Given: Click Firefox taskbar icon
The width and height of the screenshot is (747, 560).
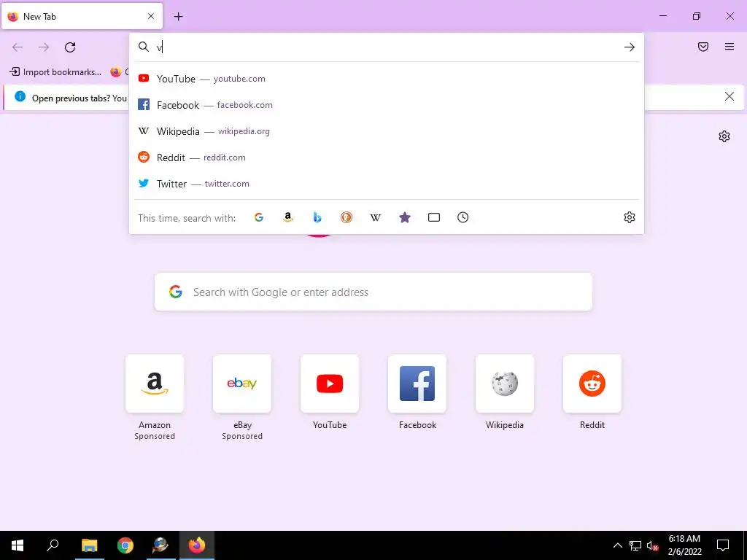Looking at the screenshot, I should click(x=197, y=545).
